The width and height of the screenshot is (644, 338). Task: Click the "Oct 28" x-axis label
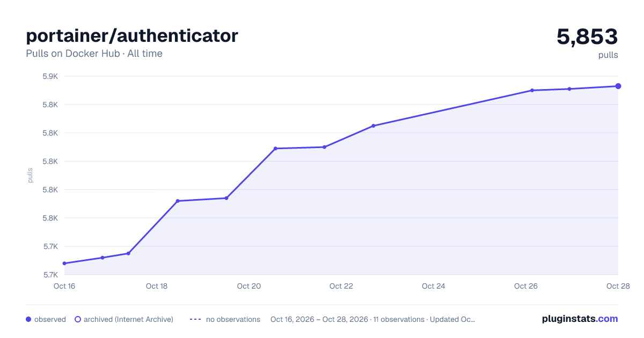[617, 286]
